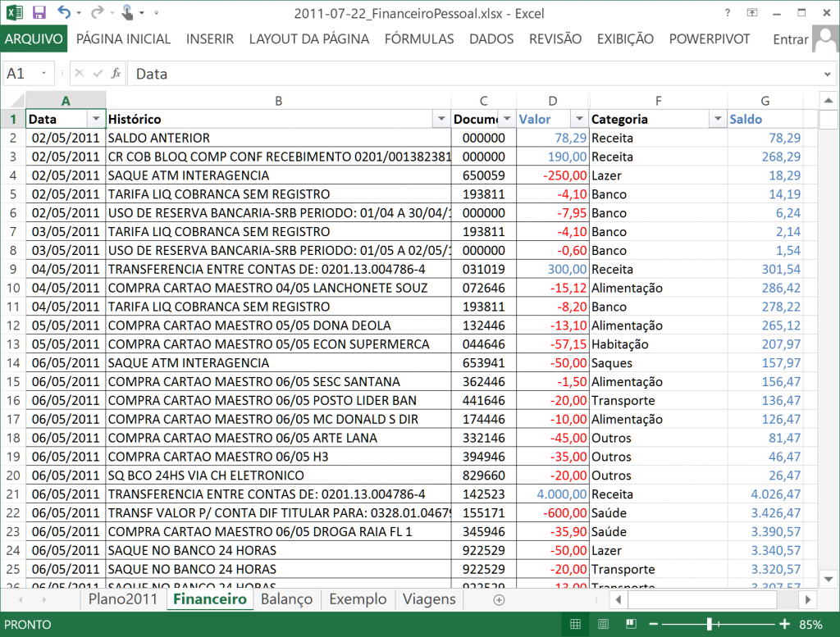This screenshot has height=637, width=840.
Task: Switch to the EXIBIÇÃO tab
Action: [x=625, y=39]
